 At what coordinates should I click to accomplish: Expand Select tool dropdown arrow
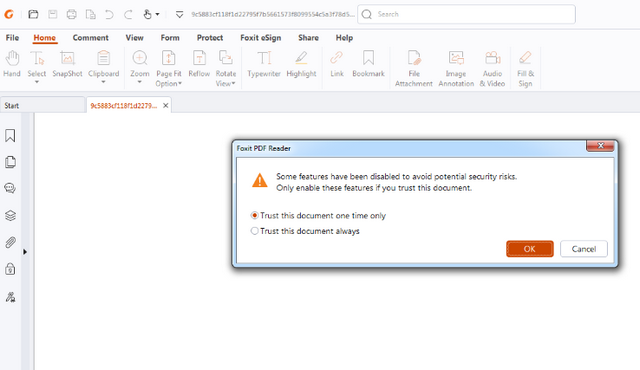[37, 82]
